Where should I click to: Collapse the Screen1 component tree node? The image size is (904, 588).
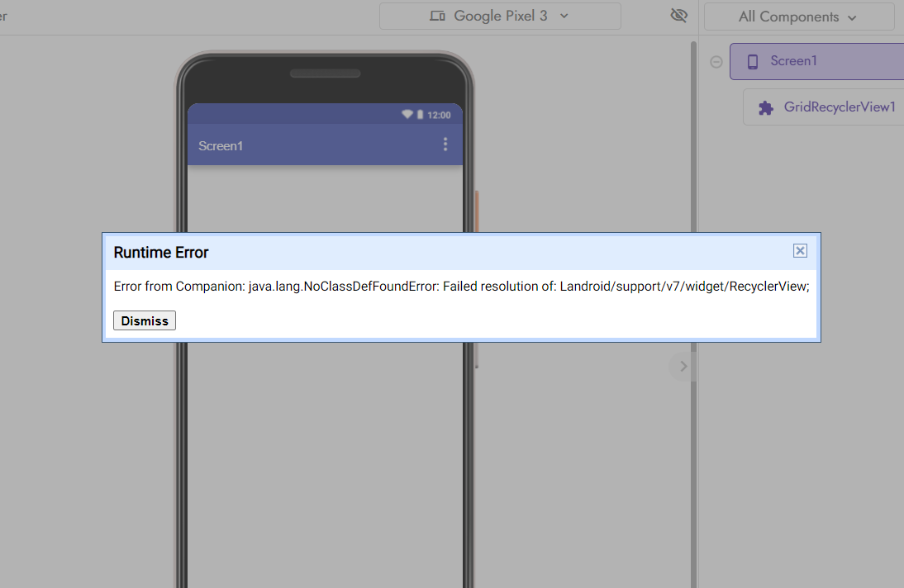tap(716, 62)
